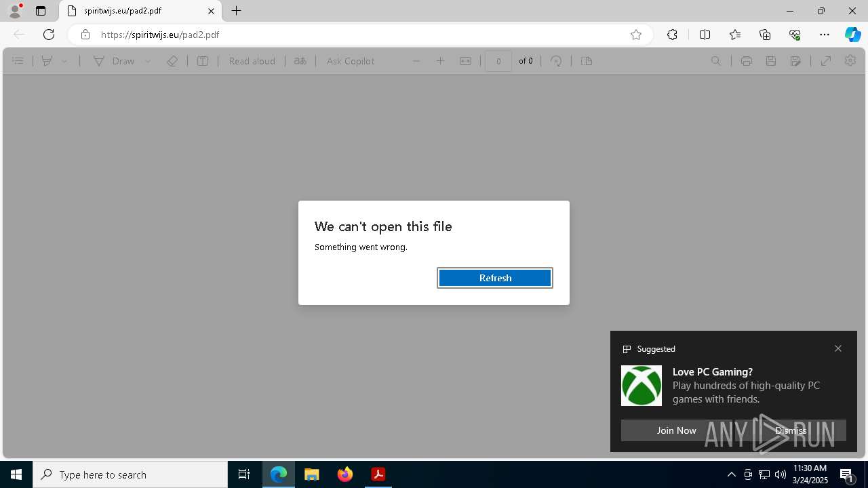
Task: View site information lock icon
Action: (x=85, y=35)
